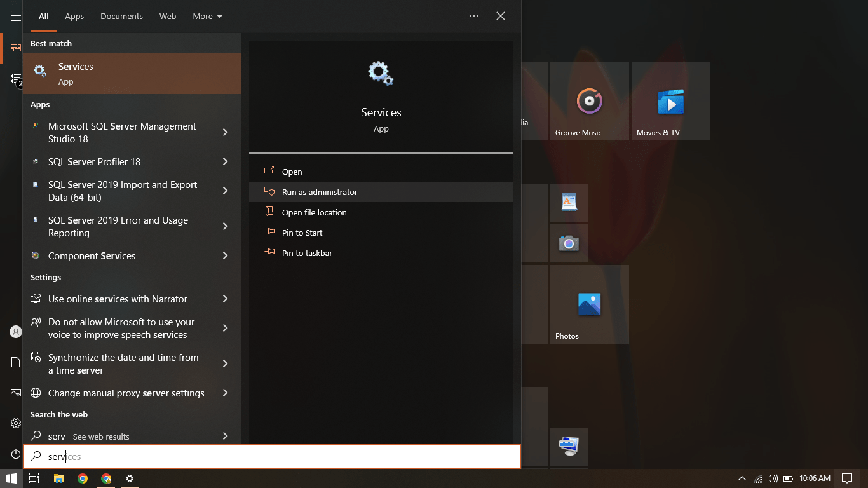Open the user account icon in Start sidebar
The height and width of the screenshot is (488, 868).
(x=16, y=332)
